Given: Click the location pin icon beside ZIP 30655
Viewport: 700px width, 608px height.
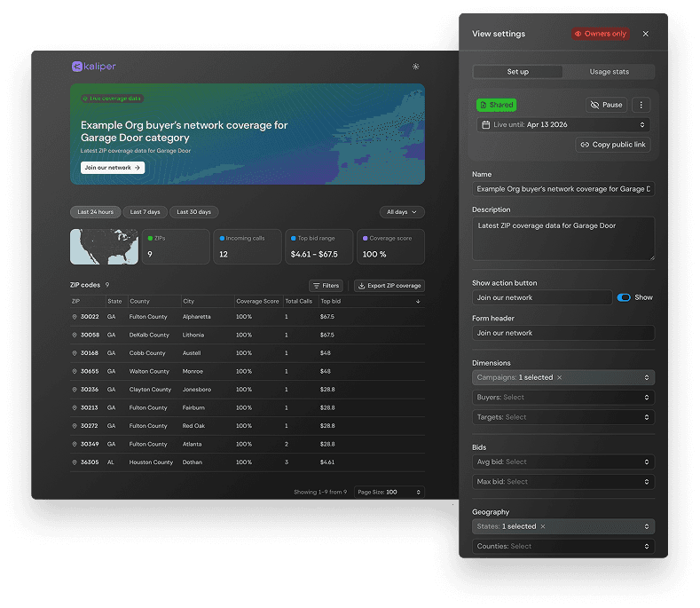Looking at the screenshot, I should [75, 371].
